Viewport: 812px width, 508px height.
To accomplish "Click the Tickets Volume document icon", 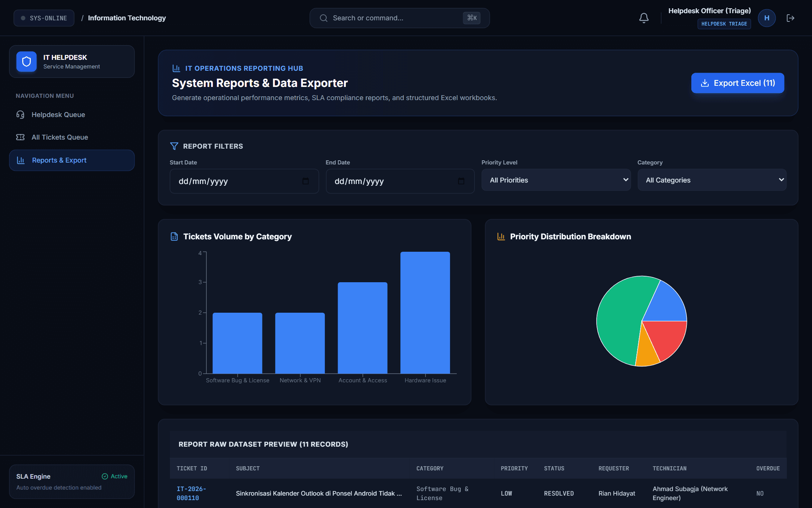I will click(x=174, y=236).
